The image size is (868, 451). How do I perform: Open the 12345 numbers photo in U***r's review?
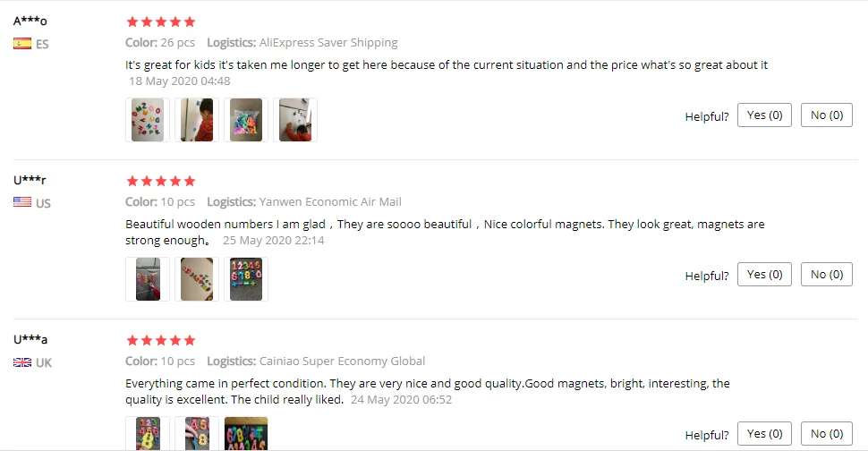(x=246, y=279)
